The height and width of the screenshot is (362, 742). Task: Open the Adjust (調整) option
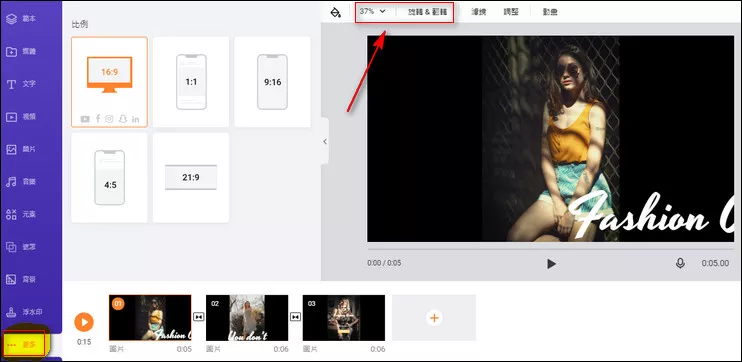tap(511, 12)
